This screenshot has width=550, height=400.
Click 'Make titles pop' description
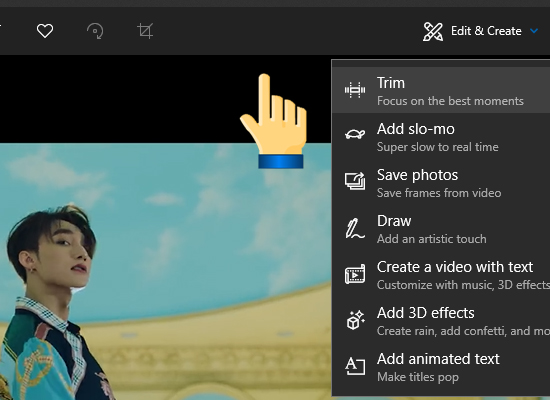pyautogui.click(x=418, y=377)
